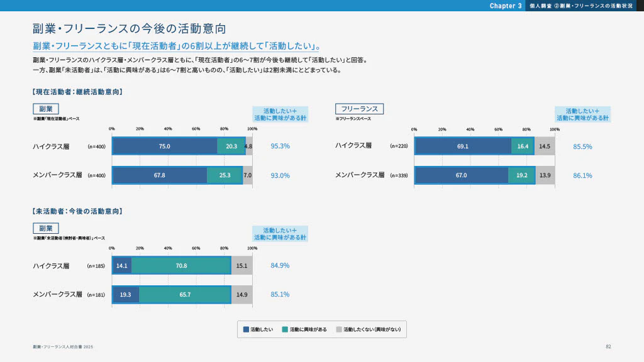Viewport: 644px width, 362px height.
Task: Click the 13.9 gray bar segment
Action: (545, 175)
